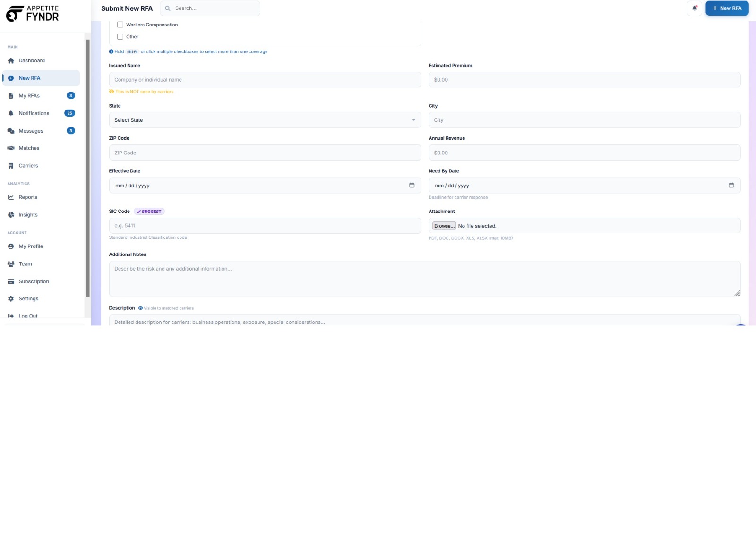Screen dimensions: 756x534
Task: Open the Dashboard menu item
Action: (x=41, y=61)
